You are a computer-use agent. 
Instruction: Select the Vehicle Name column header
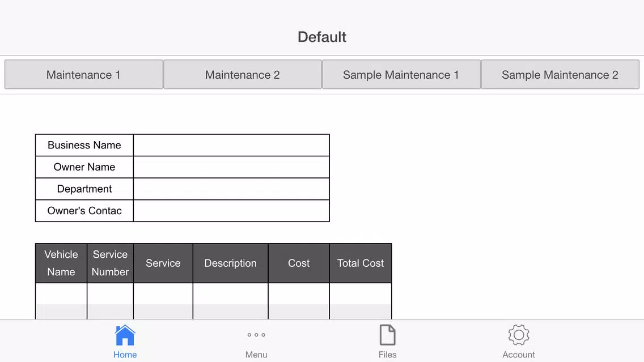[x=61, y=263]
